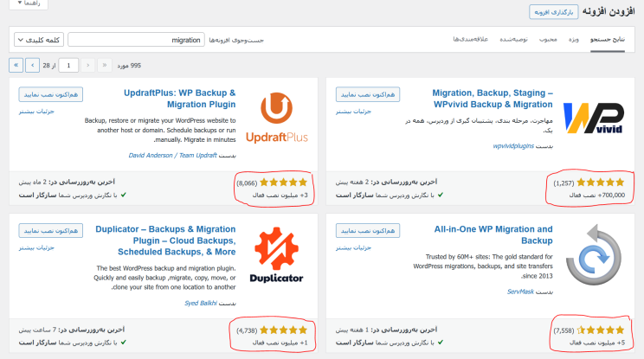
Task: Click Duplicator star rating
Action: point(283,330)
